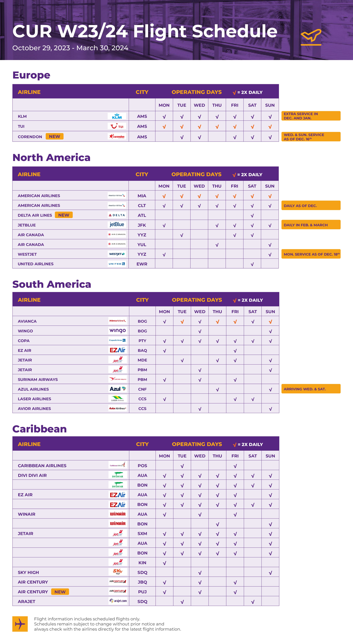Click the United EWR Saturday checkmark

pos(252,264)
